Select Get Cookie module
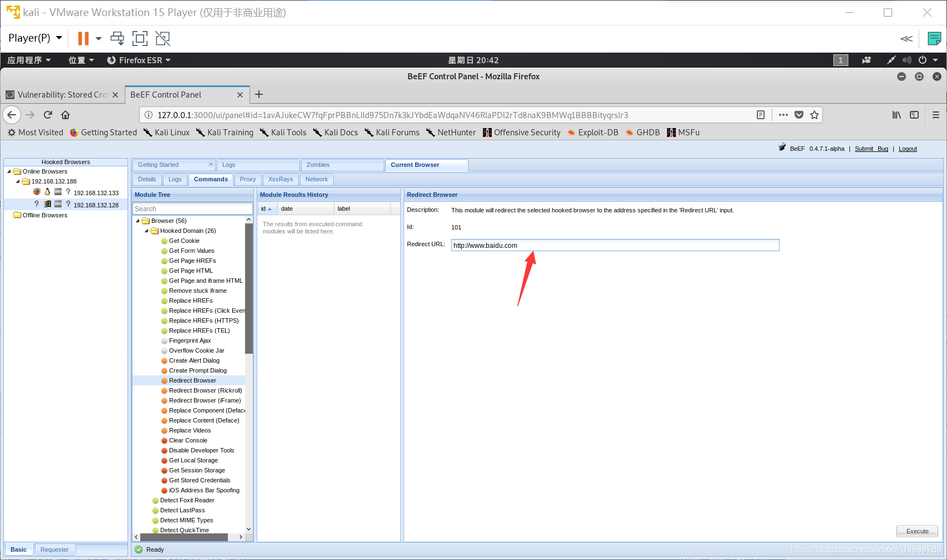Image resolution: width=947 pixels, height=560 pixels. coord(184,241)
